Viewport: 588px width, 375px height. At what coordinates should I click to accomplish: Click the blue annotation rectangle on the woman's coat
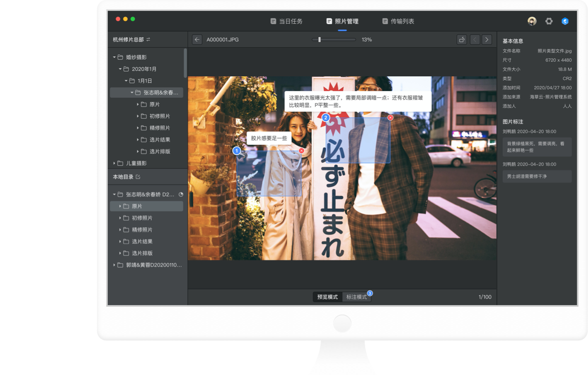click(269, 173)
